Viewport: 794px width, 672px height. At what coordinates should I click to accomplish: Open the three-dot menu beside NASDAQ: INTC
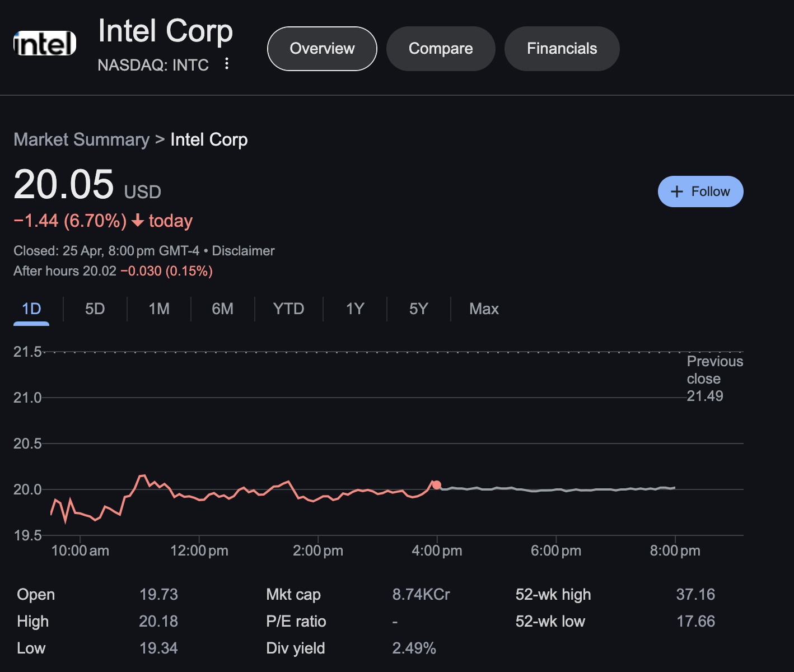[227, 63]
